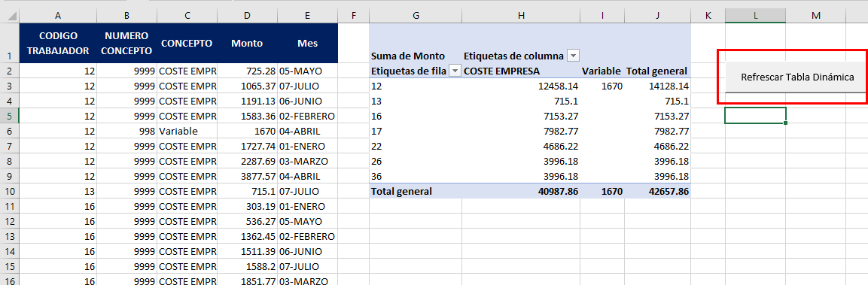Select column F header
Screen dimensions: 868x285
[x=353, y=16]
